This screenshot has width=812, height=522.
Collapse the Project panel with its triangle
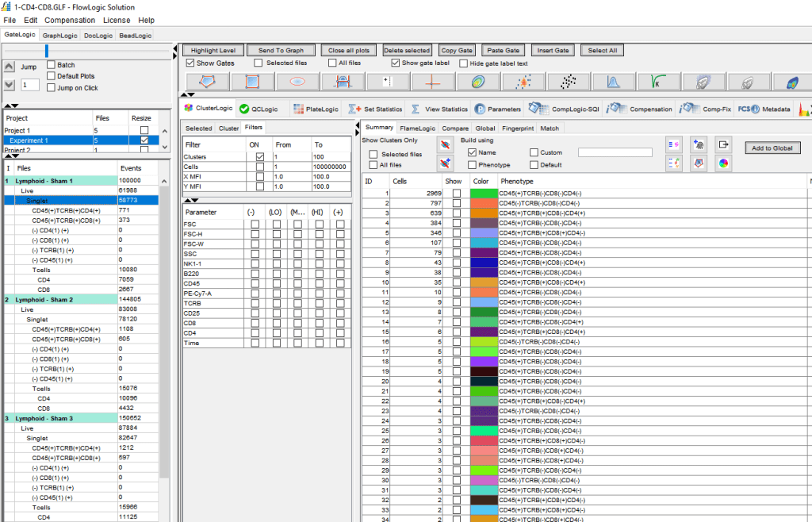7,106
